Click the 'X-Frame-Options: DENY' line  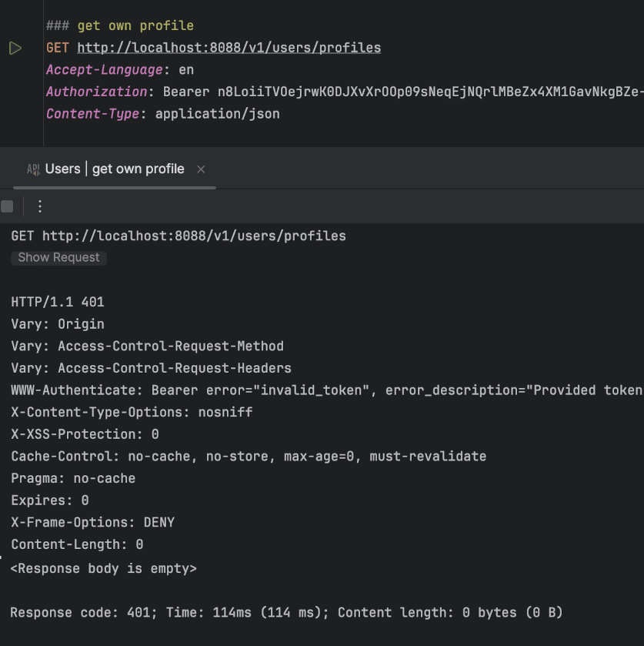click(x=92, y=523)
